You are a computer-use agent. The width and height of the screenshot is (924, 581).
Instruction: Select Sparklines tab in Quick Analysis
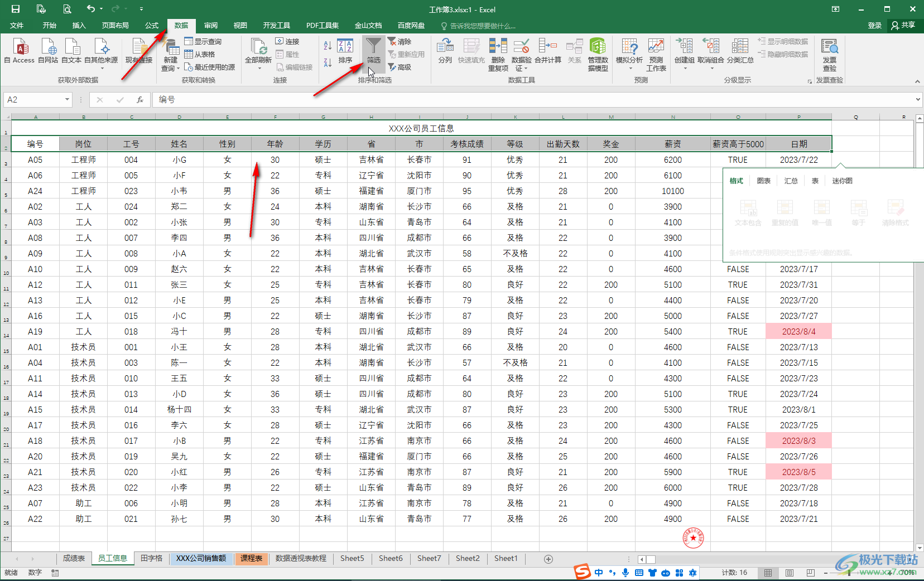(842, 181)
